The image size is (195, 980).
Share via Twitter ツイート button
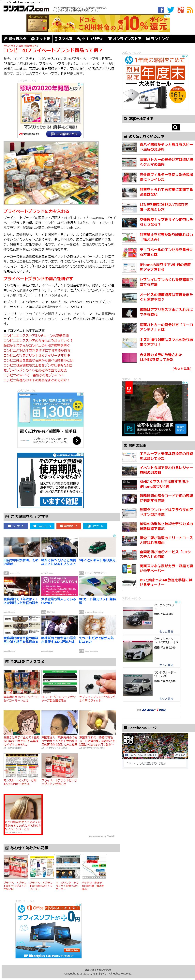coord(42,526)
